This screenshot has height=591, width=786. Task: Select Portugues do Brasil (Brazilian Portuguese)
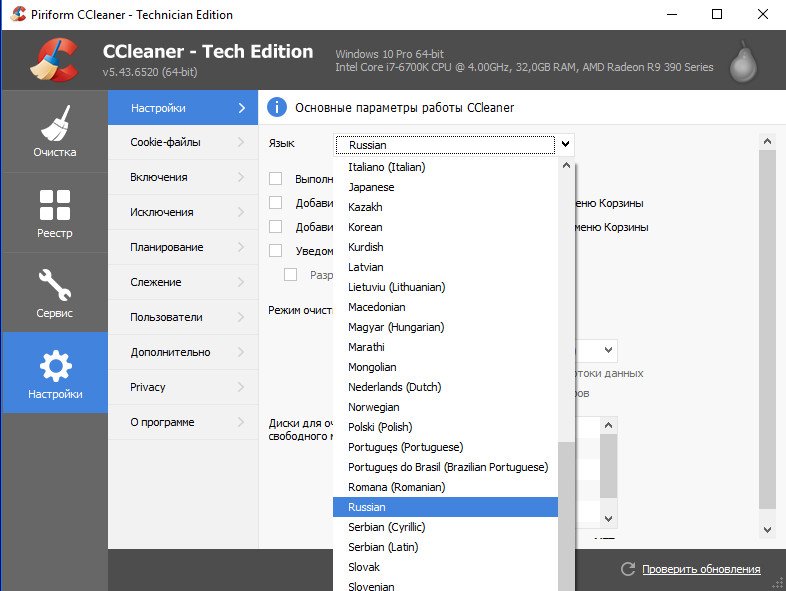445,467
